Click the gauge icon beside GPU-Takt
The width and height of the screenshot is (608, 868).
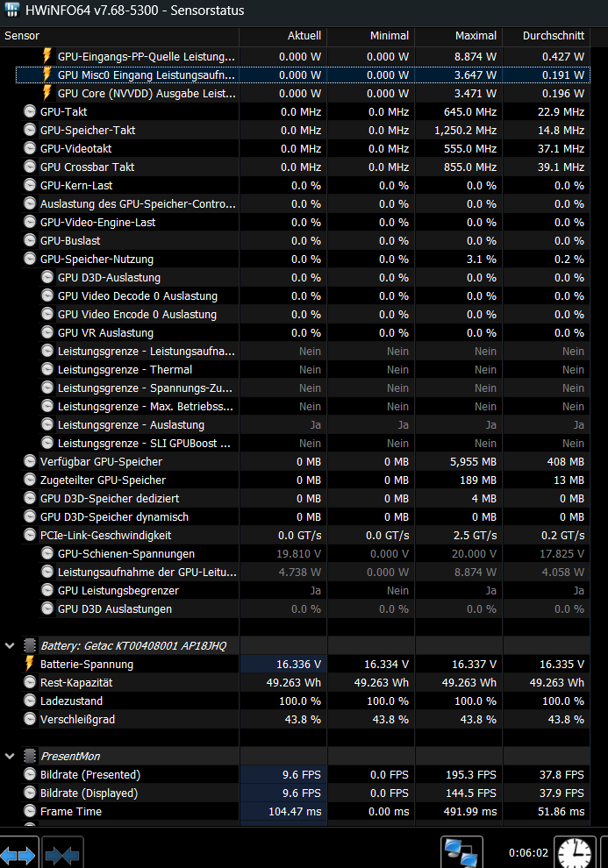(x=29, y=111)
